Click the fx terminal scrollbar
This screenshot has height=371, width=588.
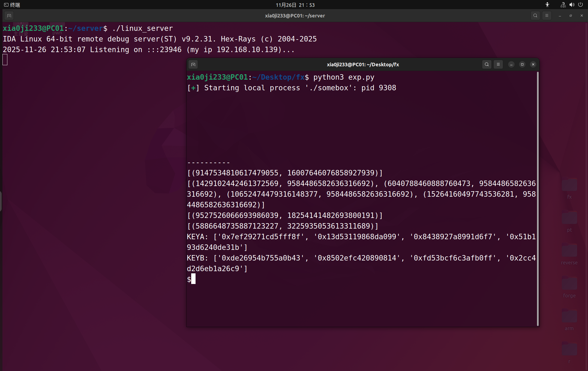pyautogui.click(x=538, y=199)
